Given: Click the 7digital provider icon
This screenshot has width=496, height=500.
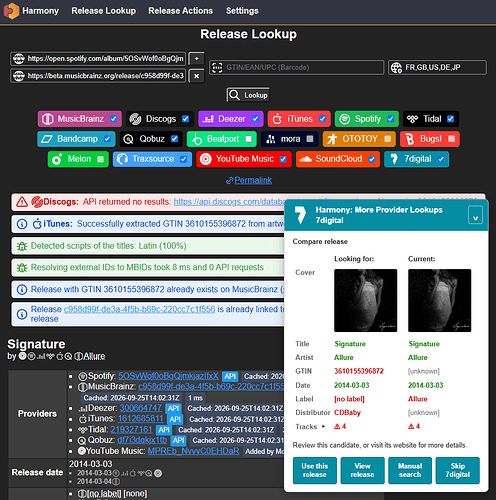Looking at the screenshot, I should click(x=394, y=159).
